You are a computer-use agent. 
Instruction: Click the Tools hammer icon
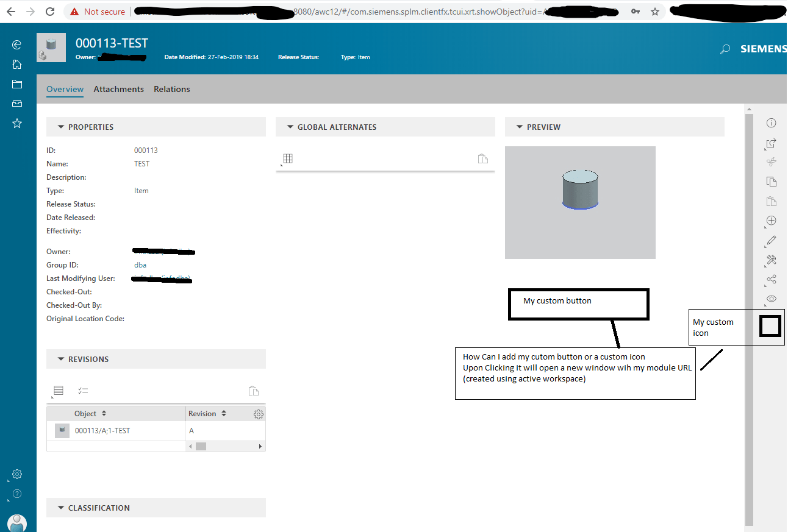pyautogui.click(x=771, y=260)
